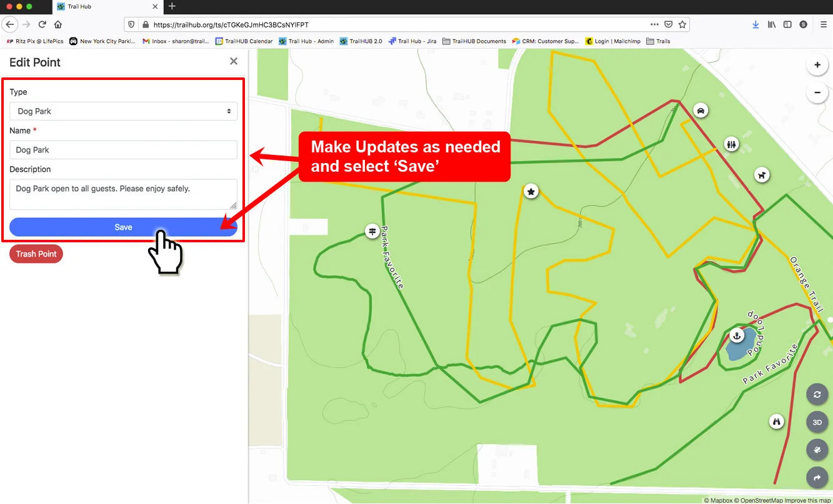Click into the Name input field
The width and height of the screenshot is (833, 504).
click(x=123, y=150)
